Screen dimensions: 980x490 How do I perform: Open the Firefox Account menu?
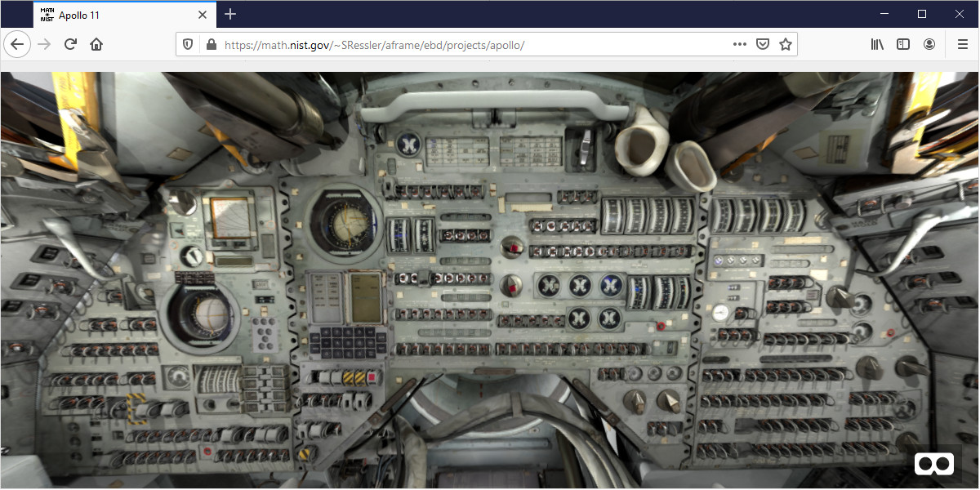929,44
